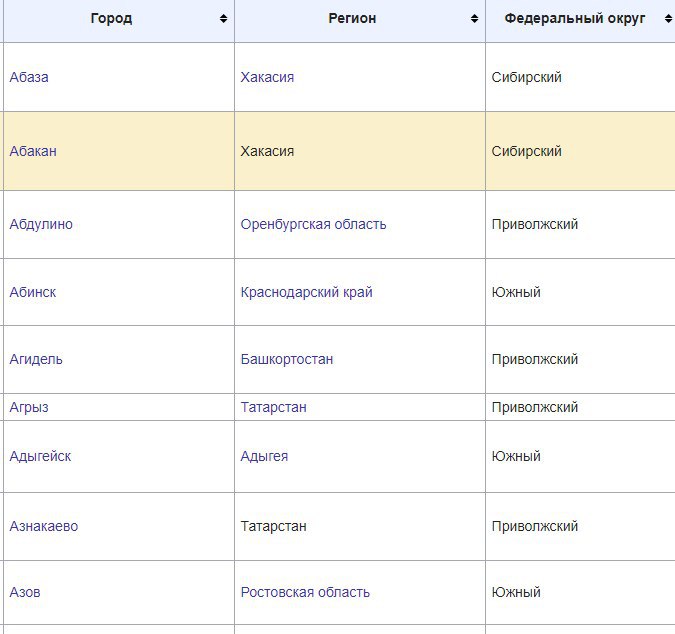Open the Ростовская область link
The image size is (675, 634).
point(305,593)
